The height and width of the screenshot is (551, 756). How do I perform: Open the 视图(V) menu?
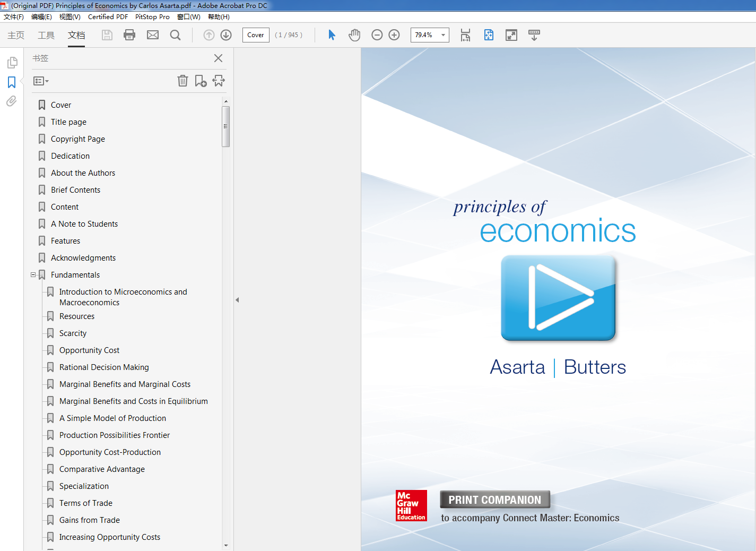tap(70, 17)
